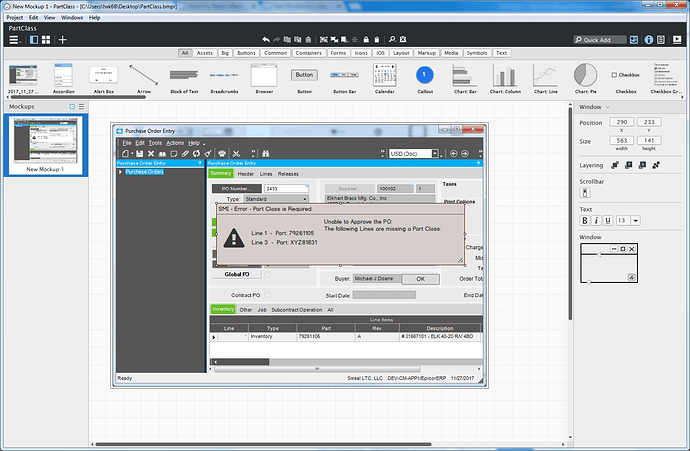
Task: Select the Callout component in the library
Action: point(424,75)
